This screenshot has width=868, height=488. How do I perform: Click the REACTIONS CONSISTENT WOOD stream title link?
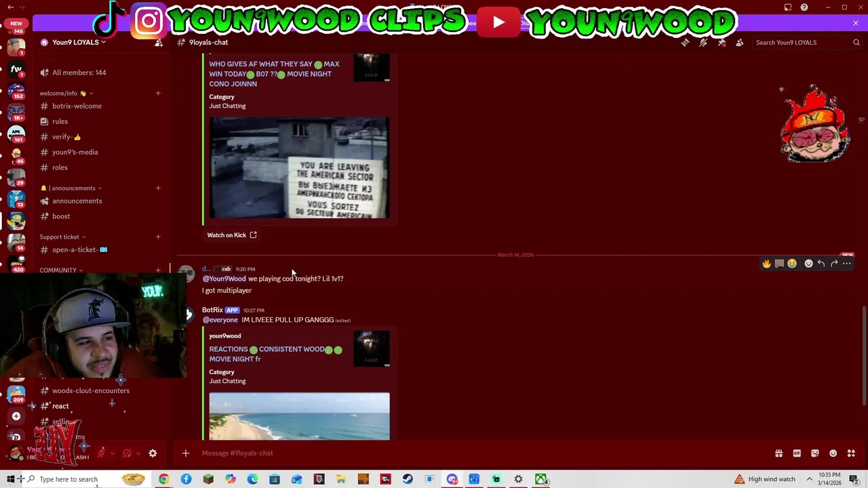pyautogui.click(x=275, y=354)
